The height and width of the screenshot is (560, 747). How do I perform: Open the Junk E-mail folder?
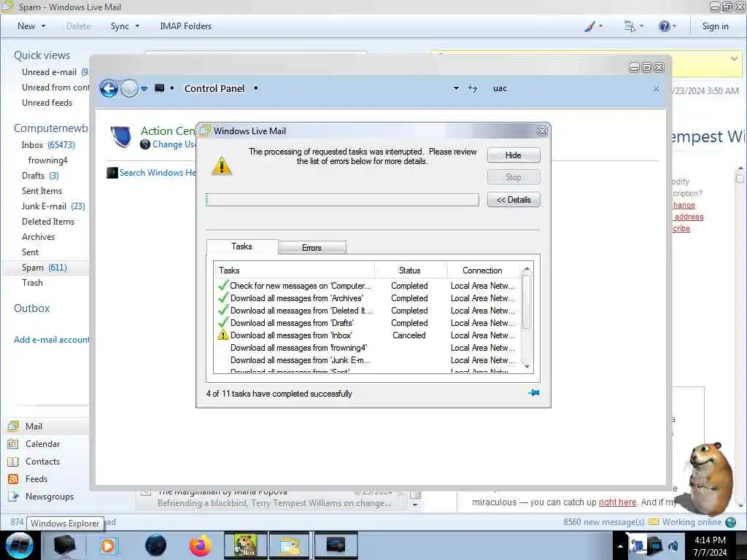pos(53,206)
